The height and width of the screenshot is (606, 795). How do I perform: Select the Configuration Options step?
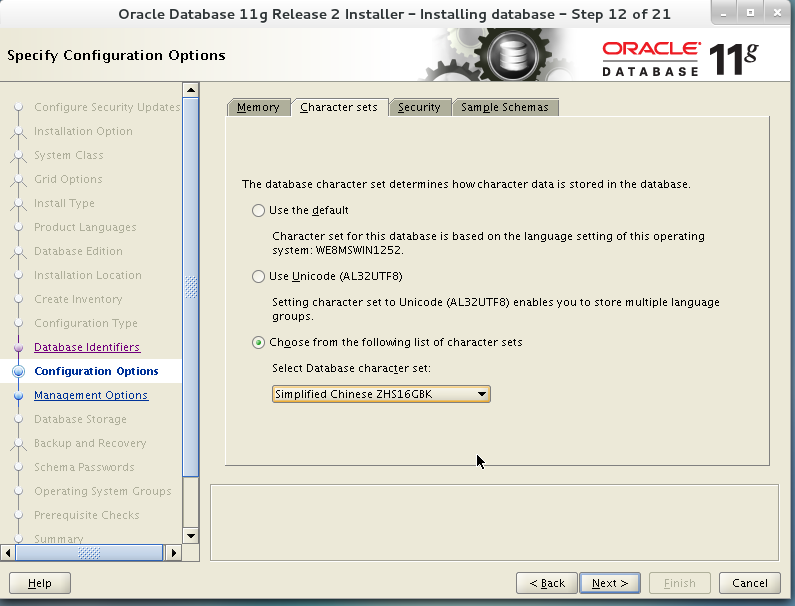click(96, 371)
